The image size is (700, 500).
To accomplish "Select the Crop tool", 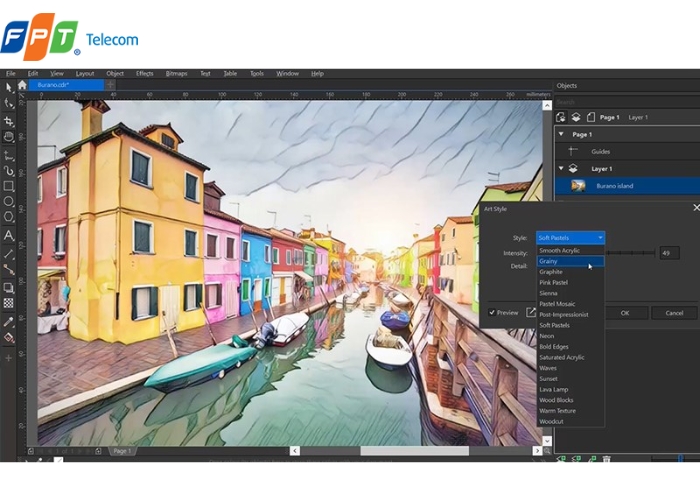I will [8, 121].
